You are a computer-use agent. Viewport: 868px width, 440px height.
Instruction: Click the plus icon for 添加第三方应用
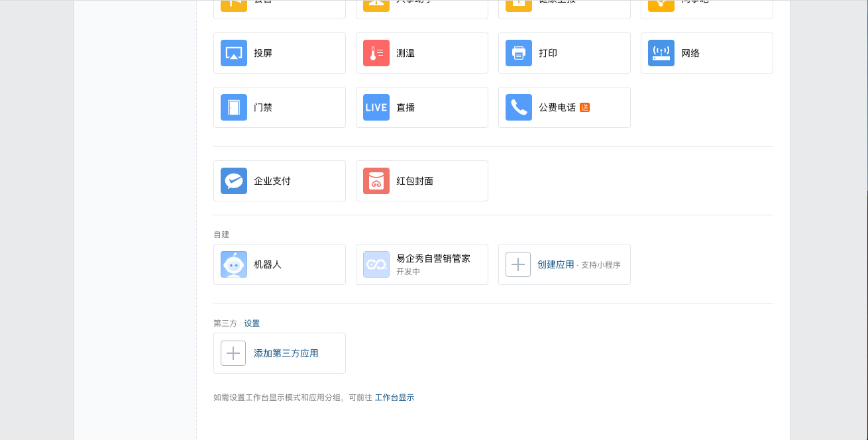pyautogui.click(x=233, y=353)
